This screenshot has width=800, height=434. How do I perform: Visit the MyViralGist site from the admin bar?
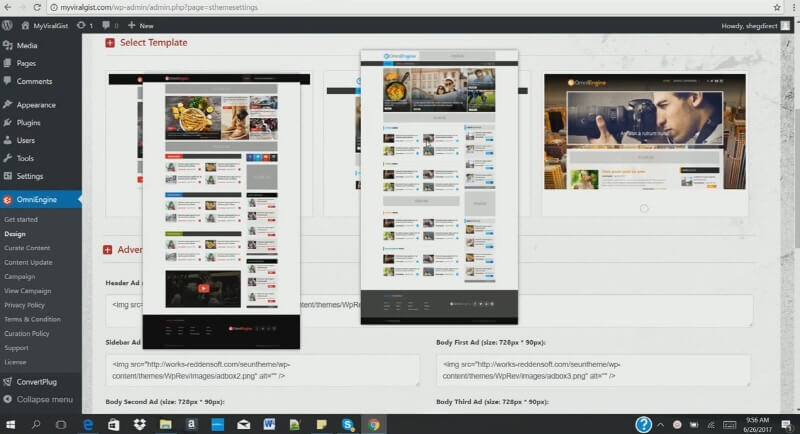tap(44, 25)
